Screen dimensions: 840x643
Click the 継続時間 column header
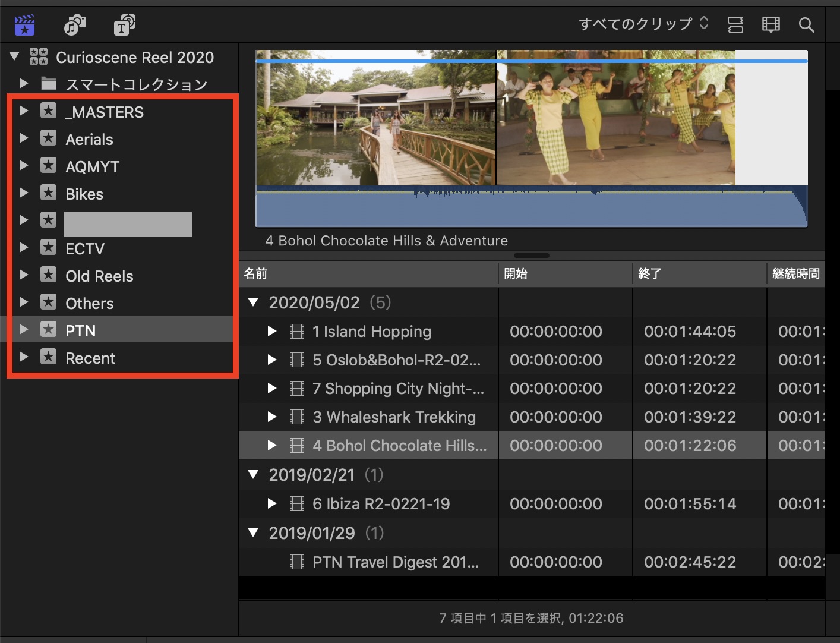(x=797, y=273)
